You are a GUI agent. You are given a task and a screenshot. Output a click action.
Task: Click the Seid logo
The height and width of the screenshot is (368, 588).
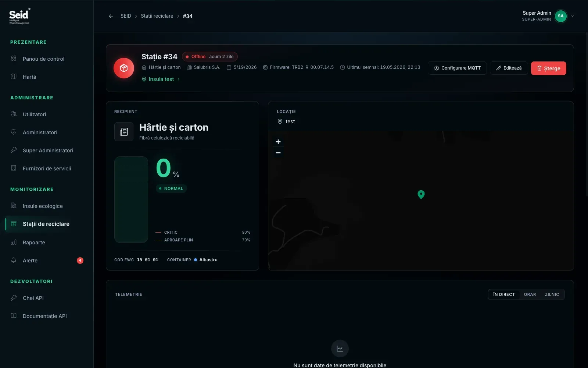pos(19,16)
